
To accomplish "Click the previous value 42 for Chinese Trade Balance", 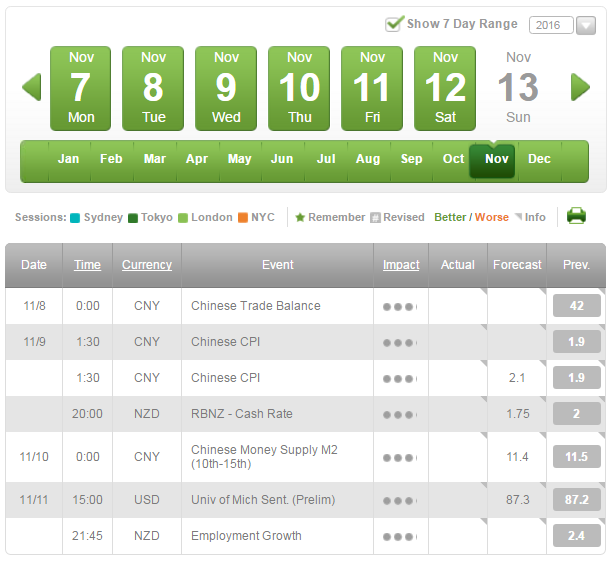I will [x=577, y=306].
